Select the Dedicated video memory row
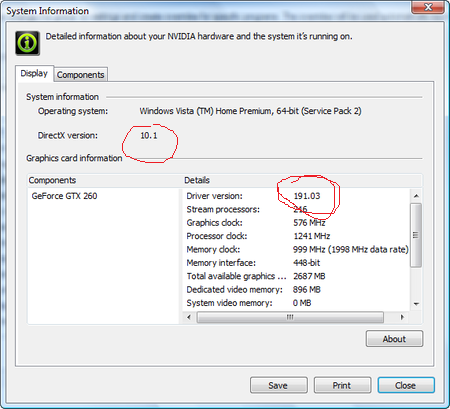This screenshot has height=409, width=450. 296,289
